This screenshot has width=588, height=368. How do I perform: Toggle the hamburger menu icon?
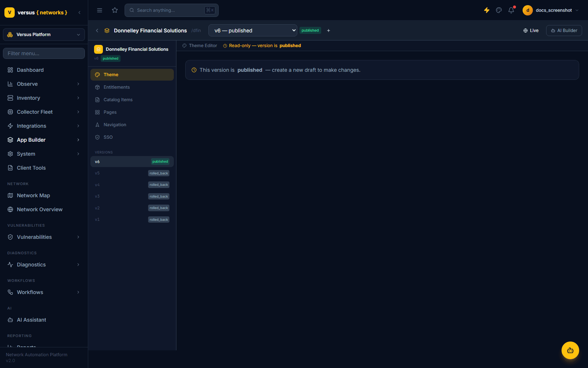(100, 10)
